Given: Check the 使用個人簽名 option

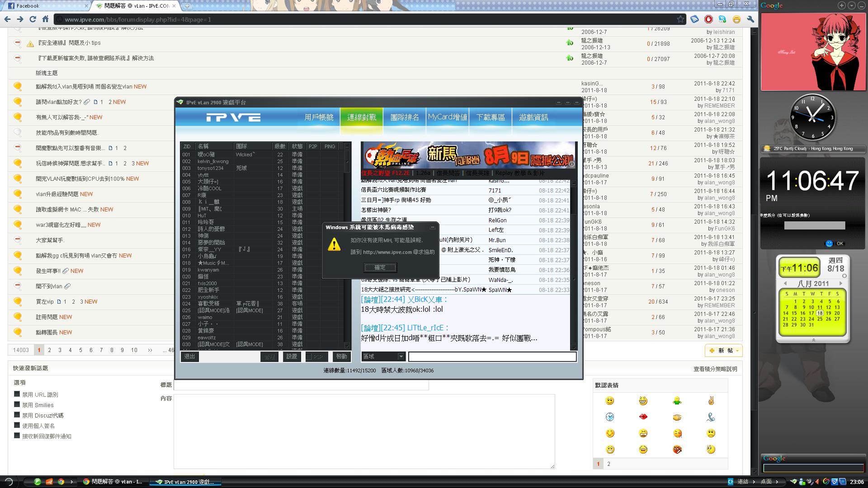Looking at the screenshot, I should (x=17, y=425).
